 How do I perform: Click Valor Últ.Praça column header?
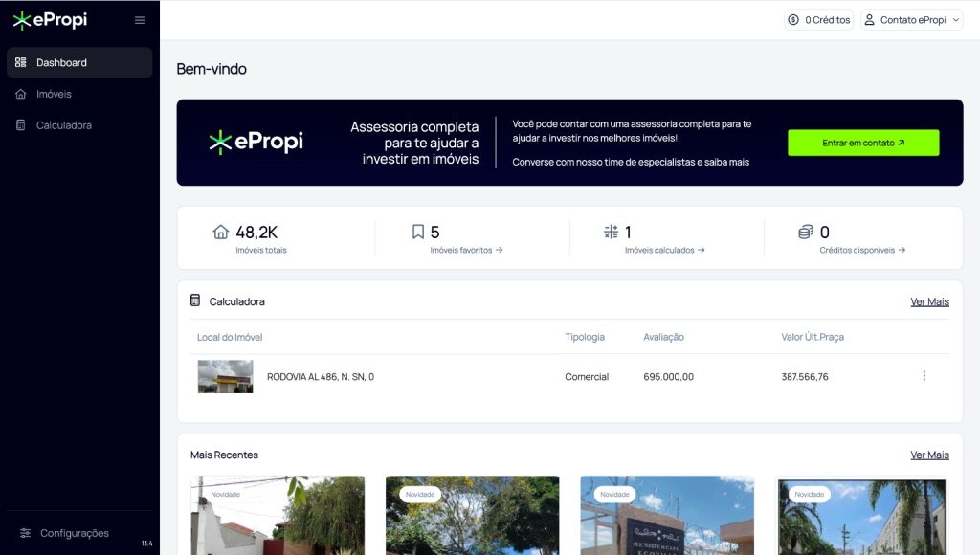[x=813, y=337]
